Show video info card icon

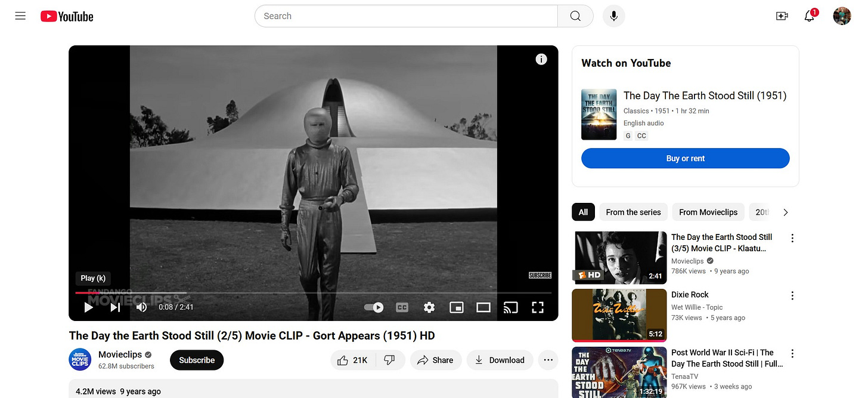(541, 59)
